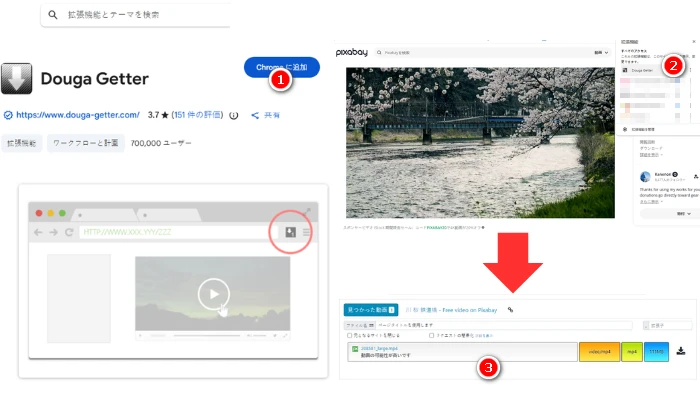Click the Kanenori author avatar
Screen dimensions: 700x400
pos(645,177)
